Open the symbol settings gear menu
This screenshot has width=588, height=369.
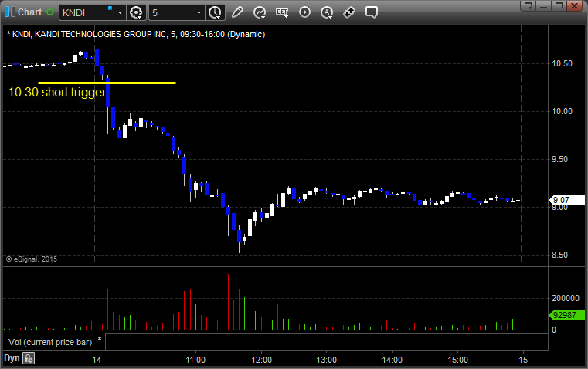(136, 12)
